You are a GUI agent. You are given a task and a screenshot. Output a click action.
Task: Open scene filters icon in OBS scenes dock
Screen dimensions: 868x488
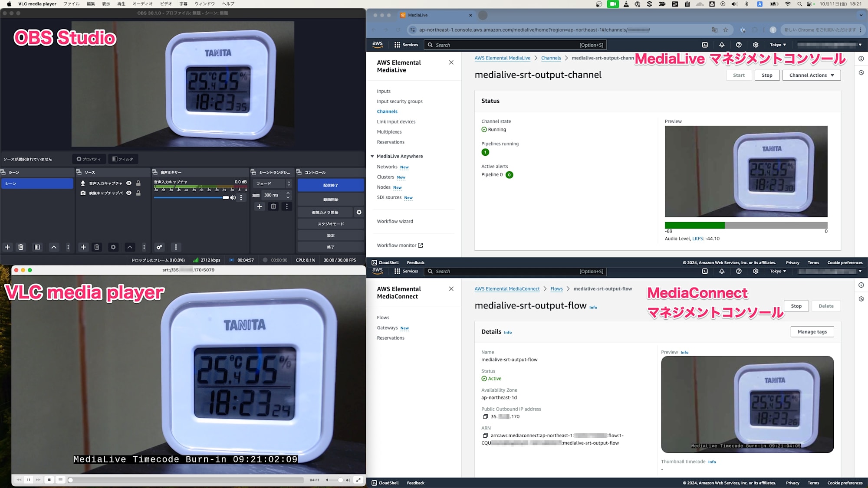(x=37, y=247)
